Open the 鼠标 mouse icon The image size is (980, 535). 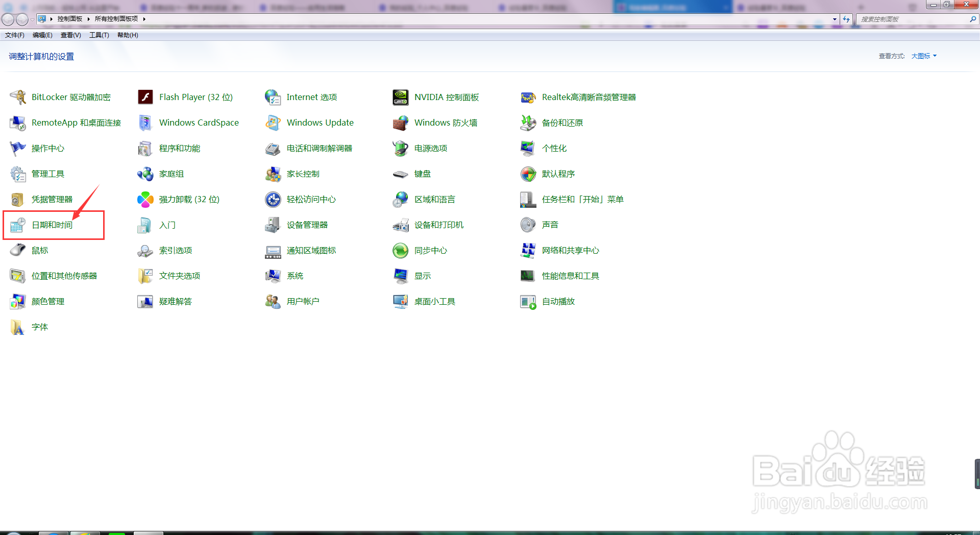(18, 250)
